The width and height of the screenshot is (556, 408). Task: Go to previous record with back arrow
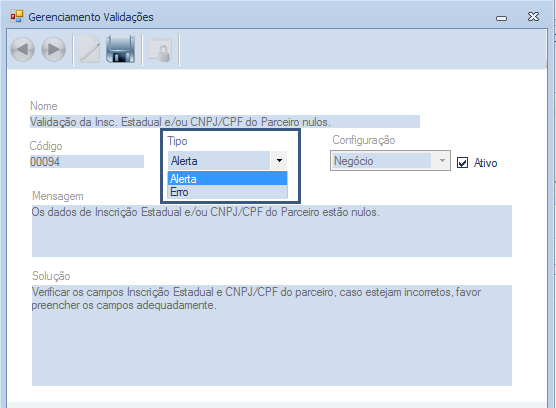(x=23, y=49)
